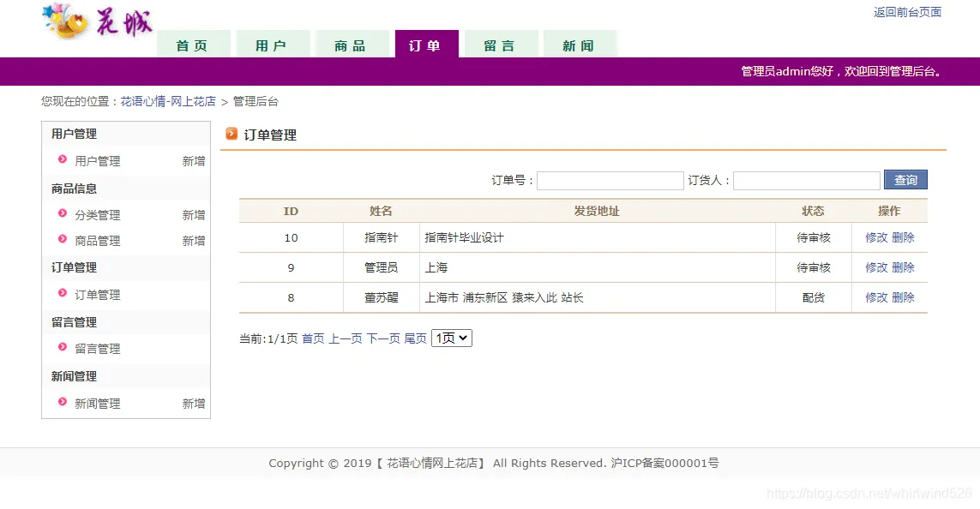Click 修改 for order ID 8
Image resolution: width=980 pixels, height=509 pixels.
coord(876,297)
